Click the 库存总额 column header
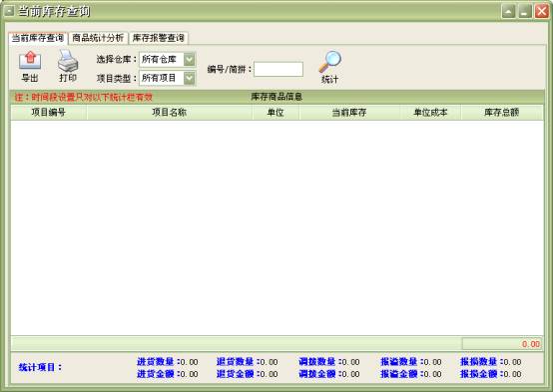553x392 pixels. click(x=501, y=113)
